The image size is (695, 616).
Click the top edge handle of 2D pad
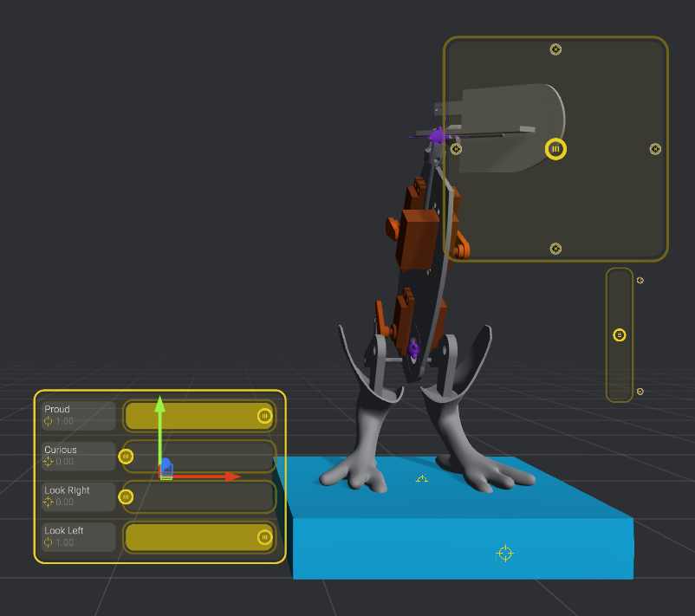(555, 49)
